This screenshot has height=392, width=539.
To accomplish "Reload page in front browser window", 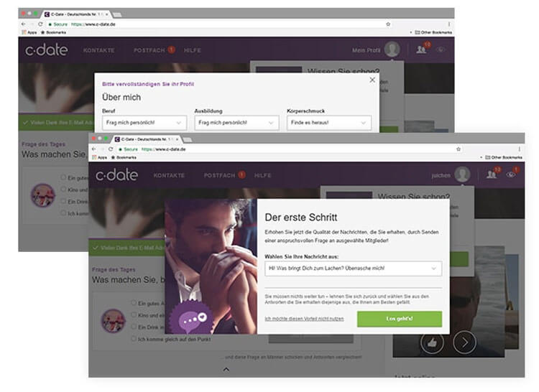I will click(x=111, y=149).
